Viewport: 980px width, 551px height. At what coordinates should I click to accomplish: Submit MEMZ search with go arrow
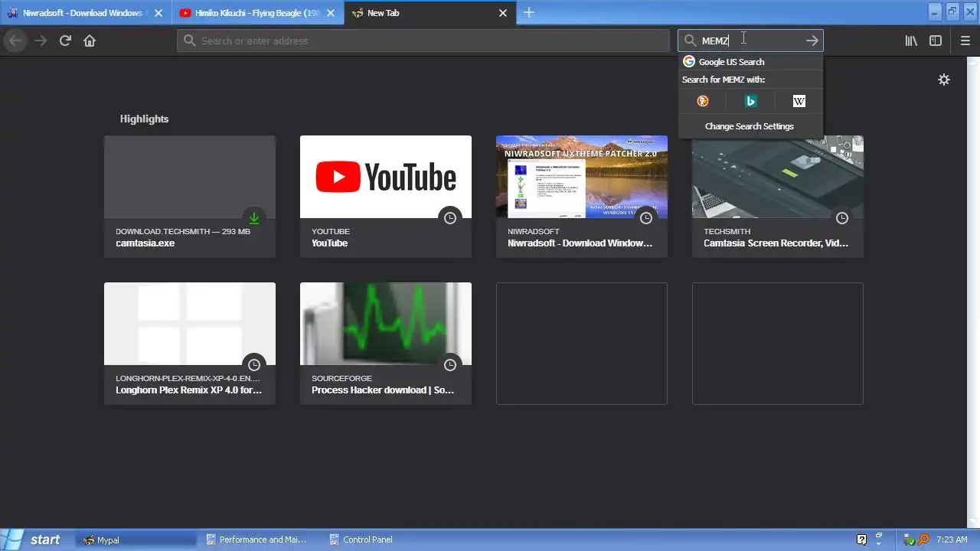click(x=812, y=41)
